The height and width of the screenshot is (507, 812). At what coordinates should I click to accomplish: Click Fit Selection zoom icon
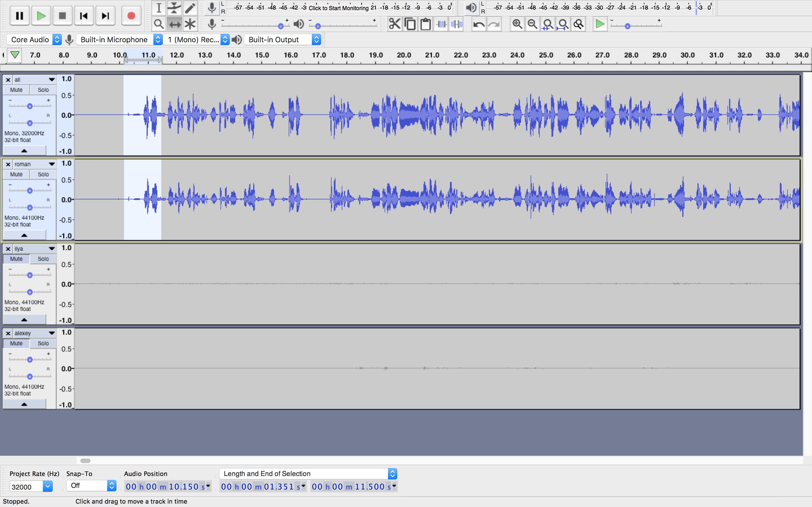pyautogui.click(x=548, y=24)
